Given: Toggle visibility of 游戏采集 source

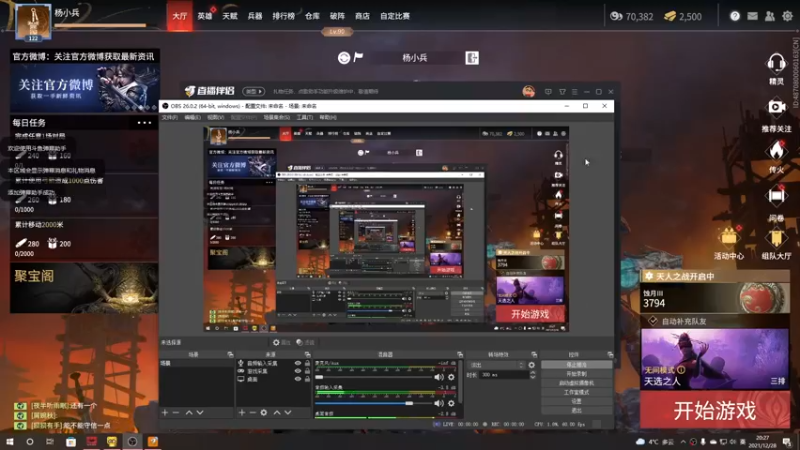Looking at the screenshot, I should (x=298, y=371).
